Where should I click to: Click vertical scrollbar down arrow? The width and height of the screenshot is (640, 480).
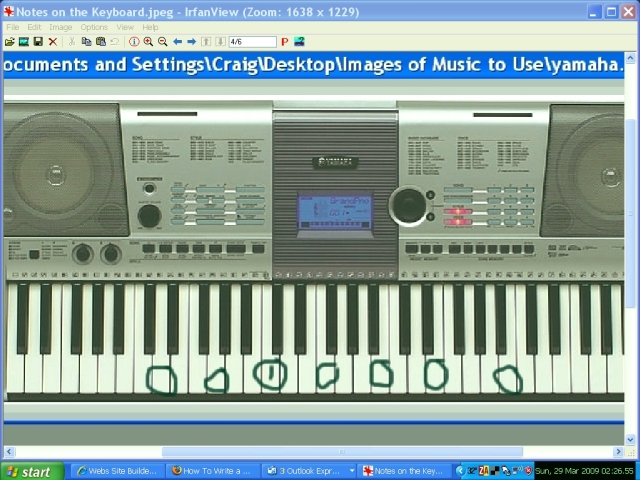pos(632,438)
